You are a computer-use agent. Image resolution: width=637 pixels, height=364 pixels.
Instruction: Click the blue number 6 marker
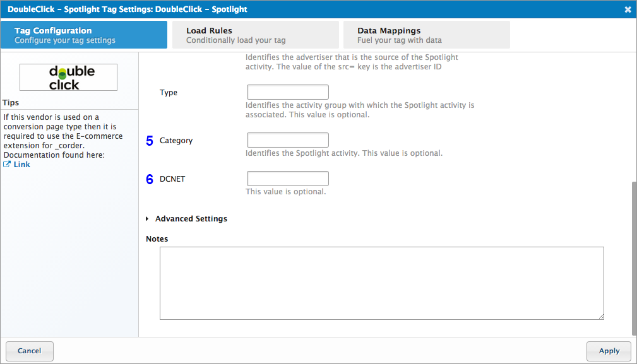point(150,179)
